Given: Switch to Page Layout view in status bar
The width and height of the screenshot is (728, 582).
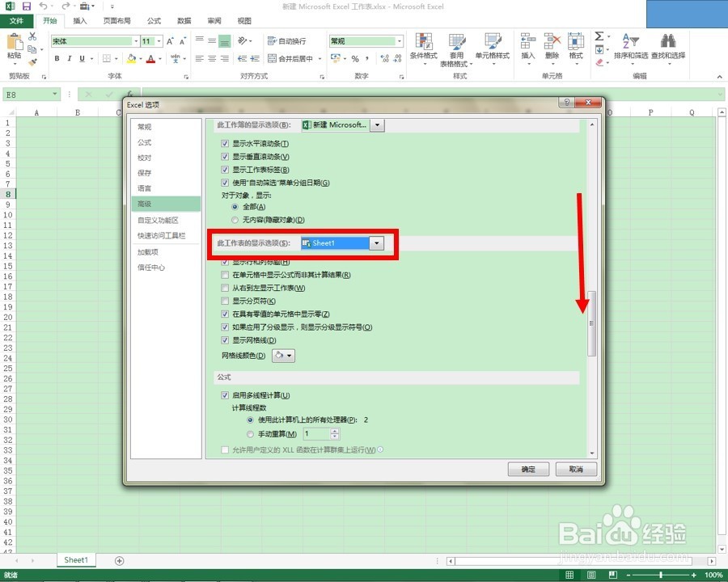Looking at the screenshot, I should pos(591,576).
